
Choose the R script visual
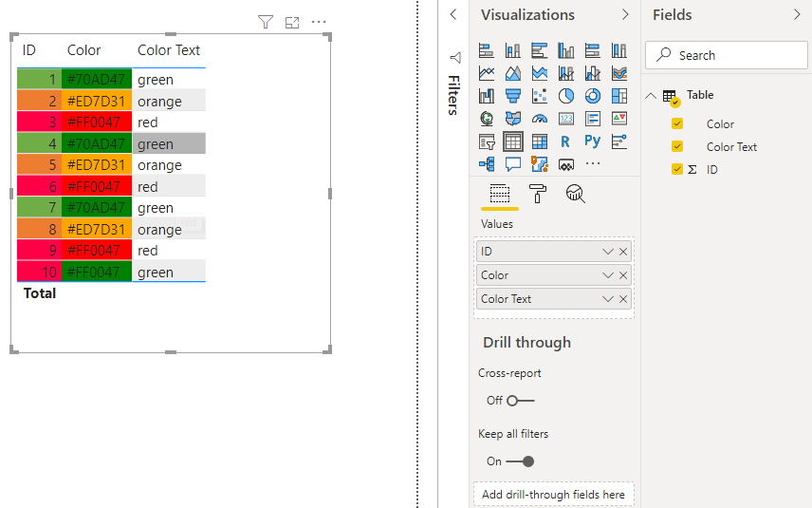565,141
